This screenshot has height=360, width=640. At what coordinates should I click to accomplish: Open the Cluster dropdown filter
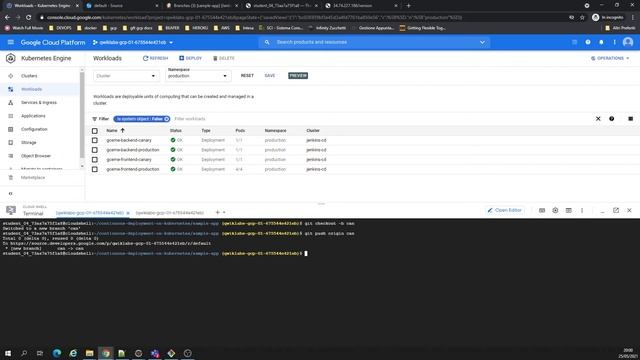click(x=126, y=76)
